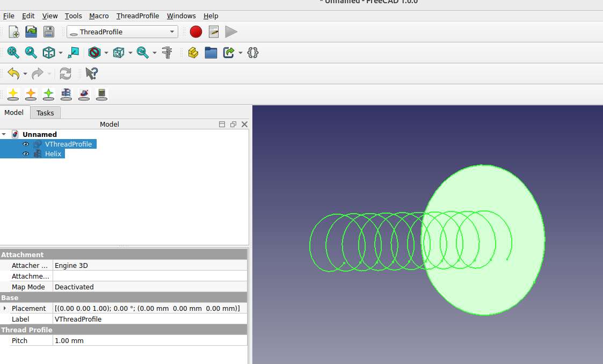
Task: Open the Macros dialog icon
Action: click(213, 32)
